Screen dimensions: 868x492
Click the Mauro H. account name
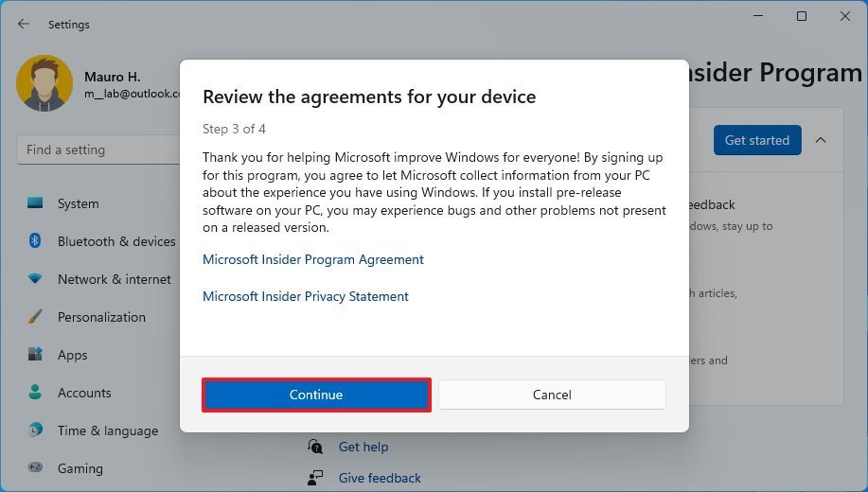click(x=113, y=77)
